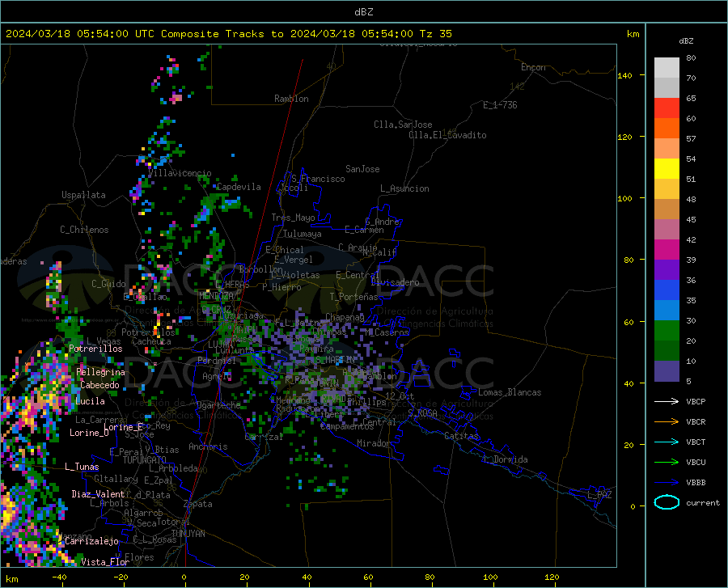The width and height of the screenshot is (728, 588).
Task: Click the dBZ title at top
Action: click(363, 12)
